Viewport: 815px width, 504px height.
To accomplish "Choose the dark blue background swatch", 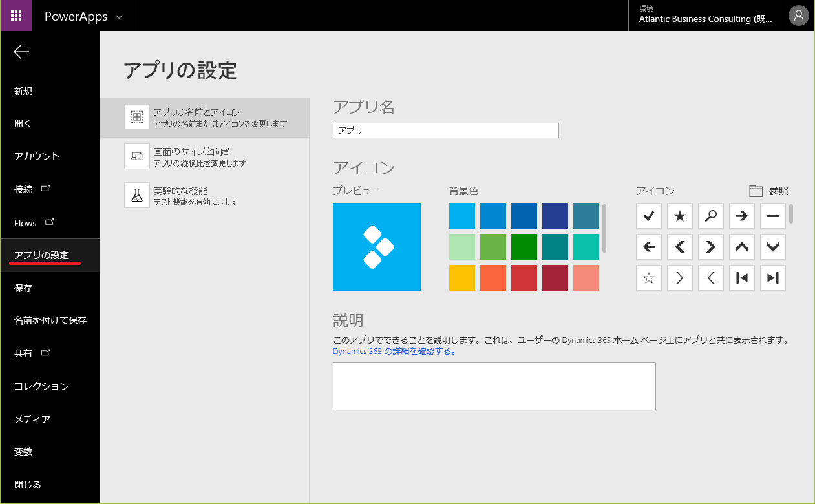I will pyautogui.click(x=524, y=216).
